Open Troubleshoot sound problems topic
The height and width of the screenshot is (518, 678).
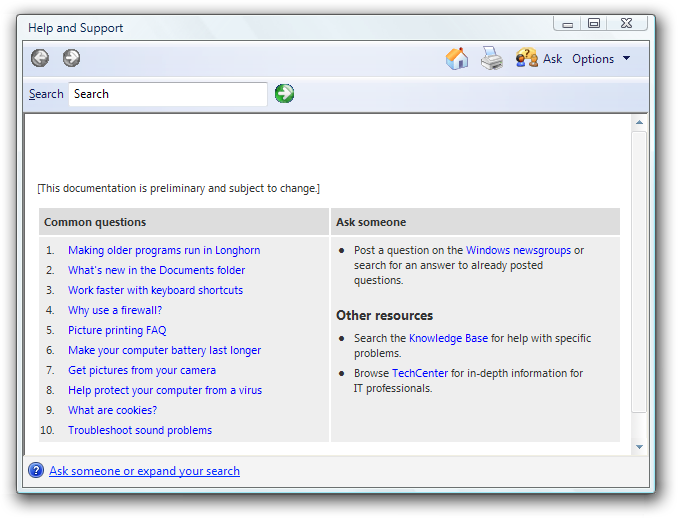point(140,430)
